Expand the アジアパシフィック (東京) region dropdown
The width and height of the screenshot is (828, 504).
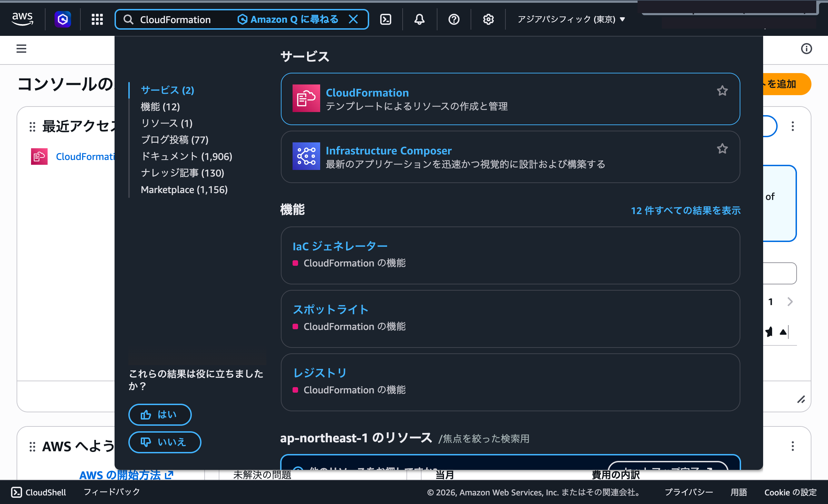pos(571,19)
